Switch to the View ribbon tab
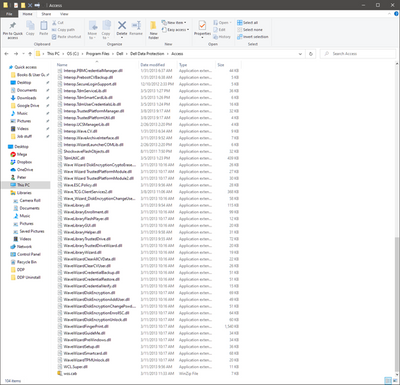 pyautogui.click(x=64, y=14)
